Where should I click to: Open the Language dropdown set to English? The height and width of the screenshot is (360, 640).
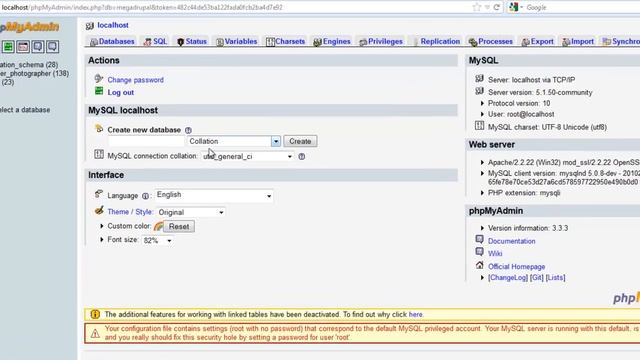214,196
